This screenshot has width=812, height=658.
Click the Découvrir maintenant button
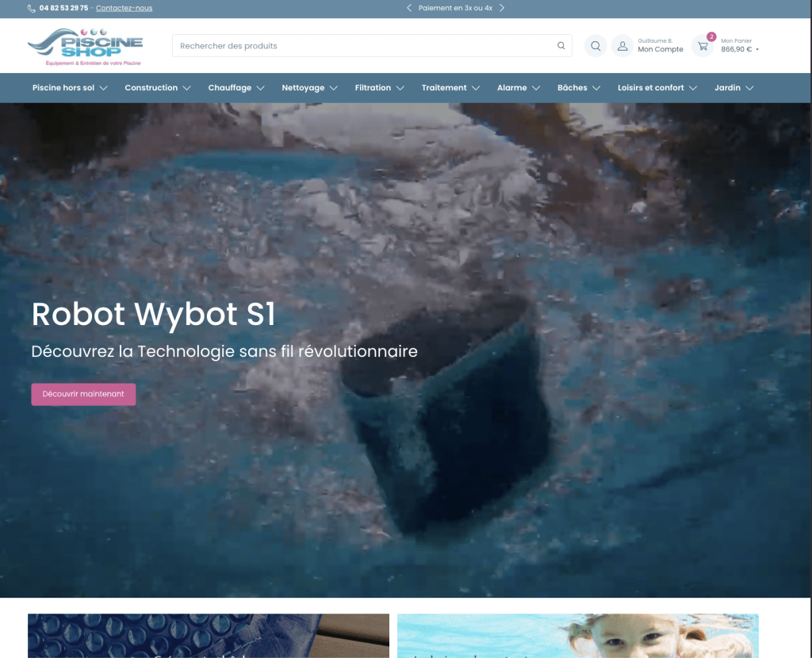tap(83, 395)
